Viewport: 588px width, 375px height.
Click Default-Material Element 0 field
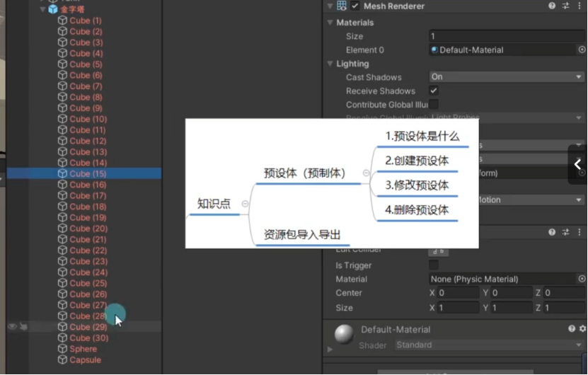point(502,50)
